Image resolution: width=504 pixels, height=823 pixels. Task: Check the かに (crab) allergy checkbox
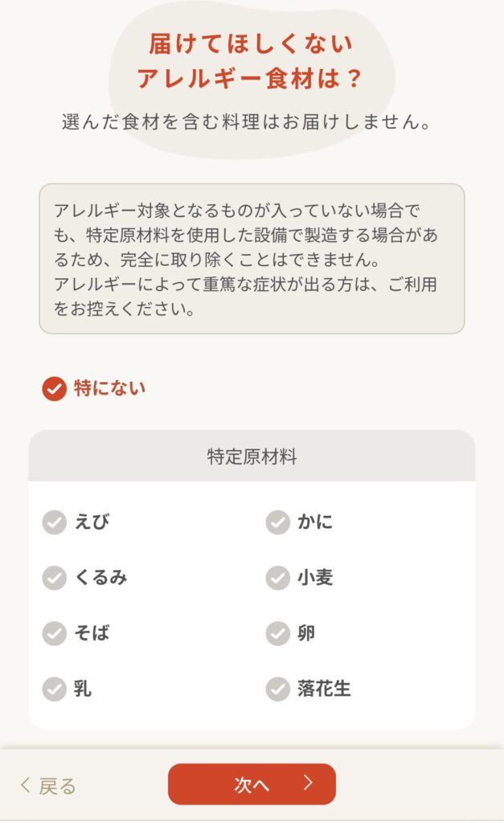pos(277,522)
